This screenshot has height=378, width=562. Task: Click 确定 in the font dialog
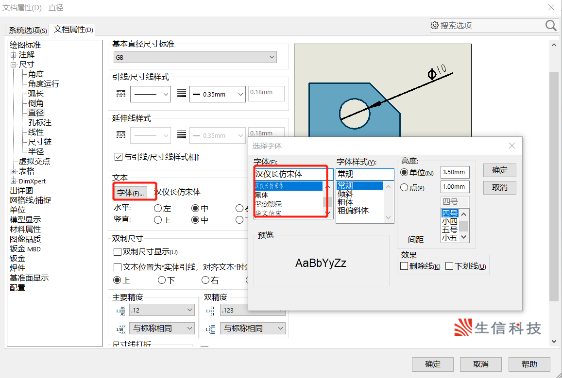tap(500, 170)
